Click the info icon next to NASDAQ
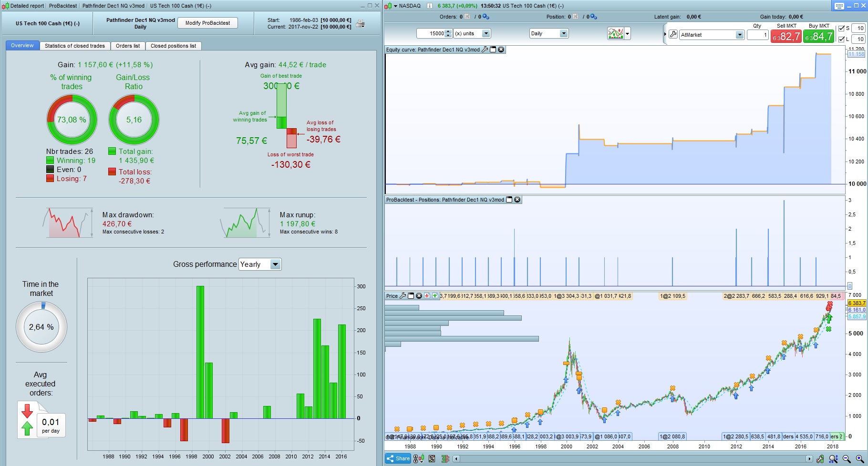This screenshot has width=868, height=466. click(429, 6)
